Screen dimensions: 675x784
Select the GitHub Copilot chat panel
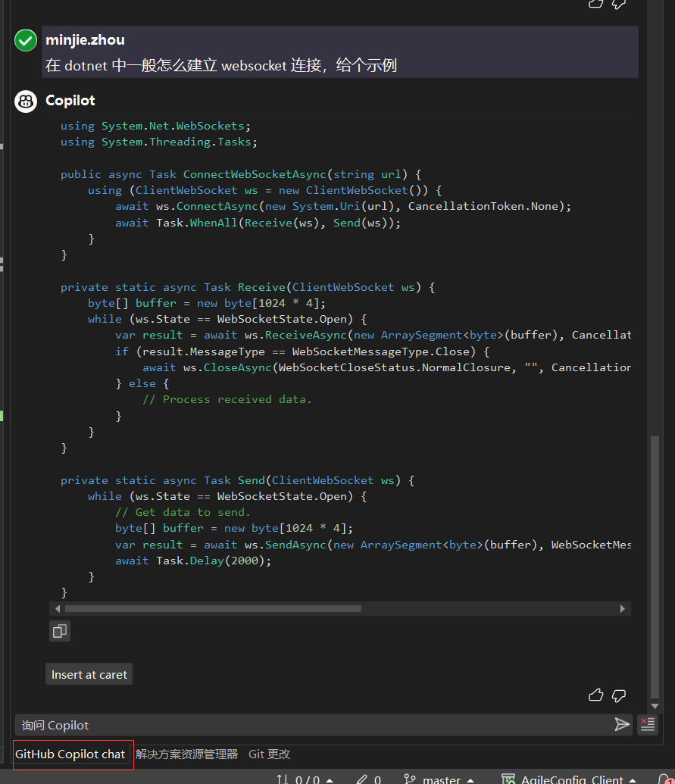pos(73,754)
